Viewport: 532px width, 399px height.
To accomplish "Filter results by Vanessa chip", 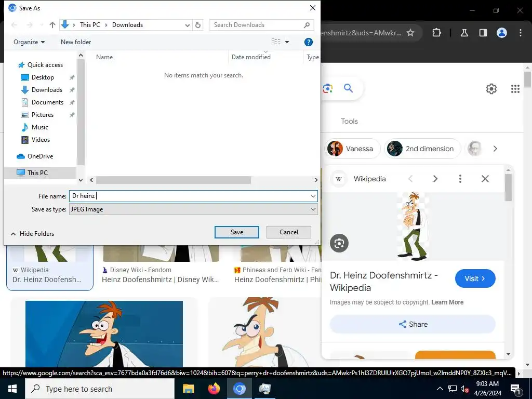I will point(352,149).
